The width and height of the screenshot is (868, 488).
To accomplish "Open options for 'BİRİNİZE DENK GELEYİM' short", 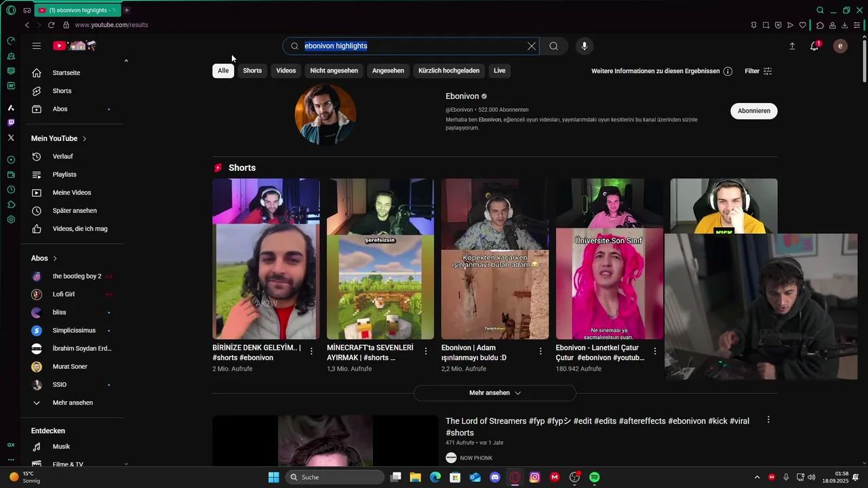I will (311, 351).
